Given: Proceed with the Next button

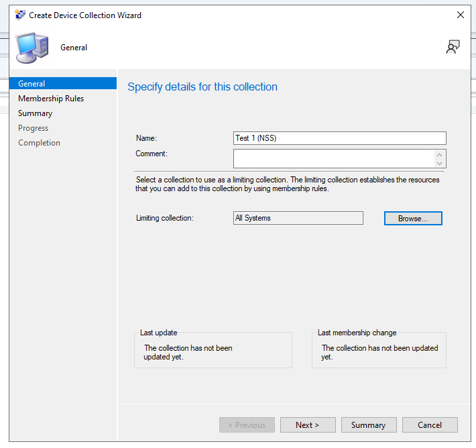Looking at the screenshot, I should [x=307, y=425].
